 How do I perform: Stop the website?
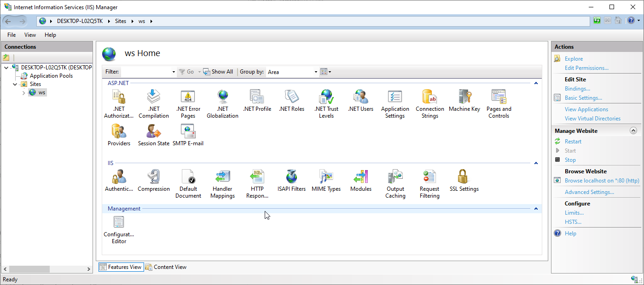coord(570,160)
